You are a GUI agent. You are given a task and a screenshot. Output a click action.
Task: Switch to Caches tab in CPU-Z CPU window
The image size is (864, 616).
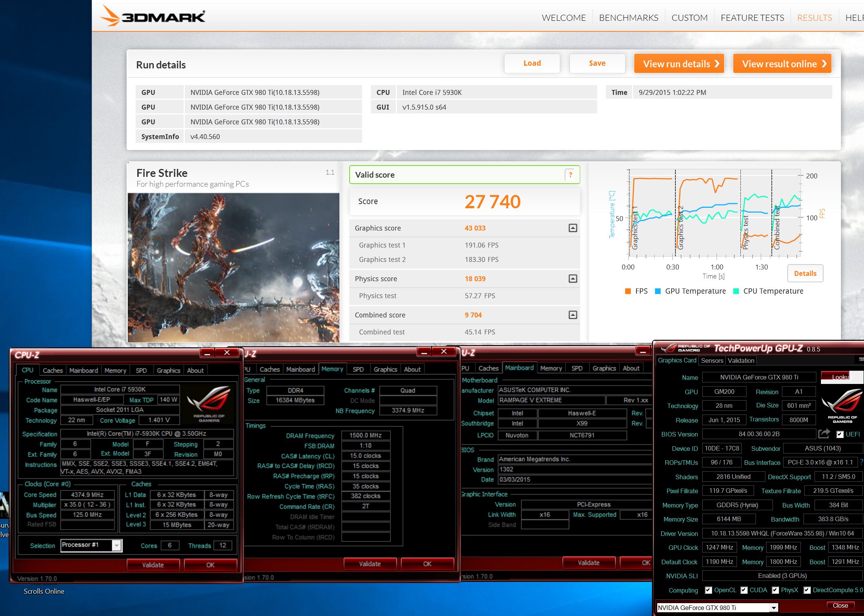pos(53,370)
